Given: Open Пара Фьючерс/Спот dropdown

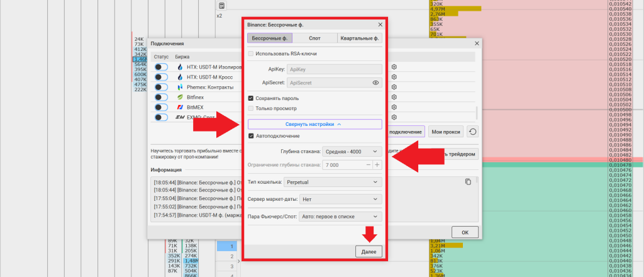Looking at the screenshot, I should [340, 217].
